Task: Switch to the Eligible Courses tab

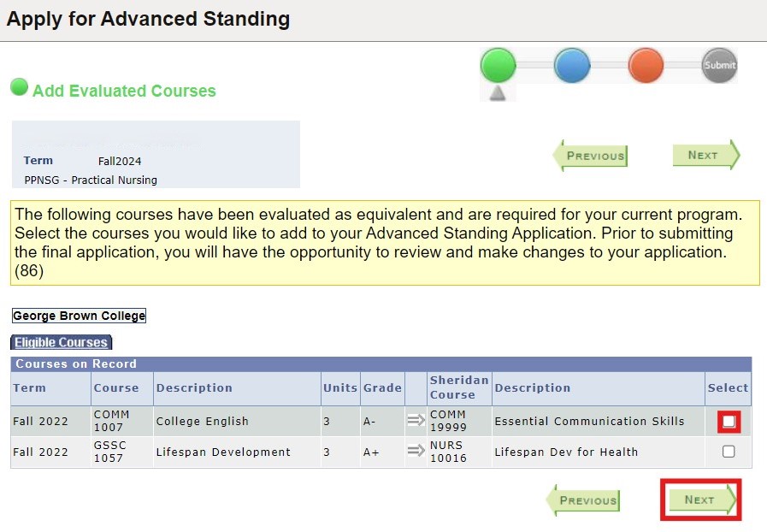Action: pos(61,341)
